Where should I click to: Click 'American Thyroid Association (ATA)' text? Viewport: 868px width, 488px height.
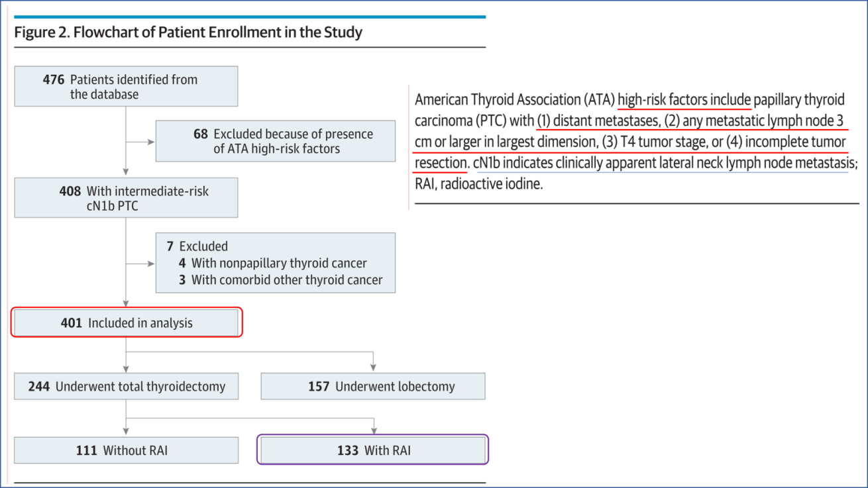[514, 100]
